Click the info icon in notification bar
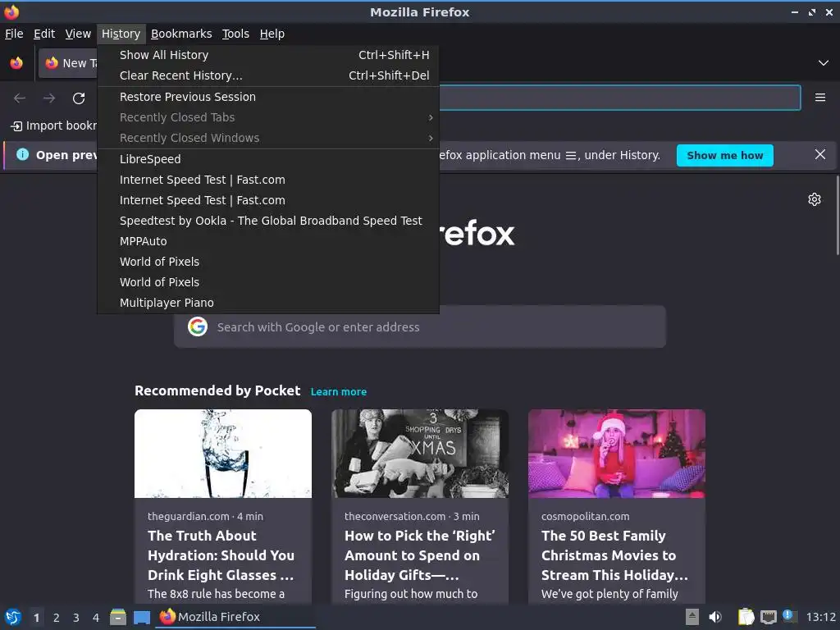 [22, 154]
